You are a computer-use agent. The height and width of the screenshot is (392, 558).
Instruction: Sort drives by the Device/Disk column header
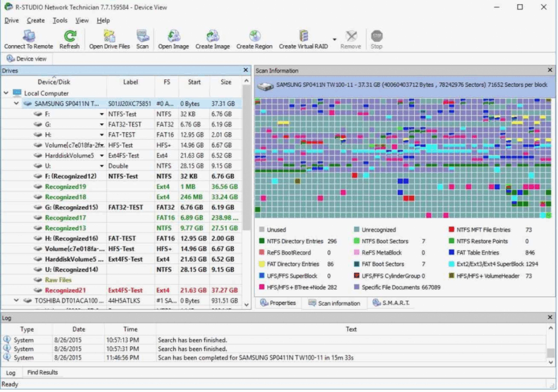pyautogui.click(x=54, y=82)
